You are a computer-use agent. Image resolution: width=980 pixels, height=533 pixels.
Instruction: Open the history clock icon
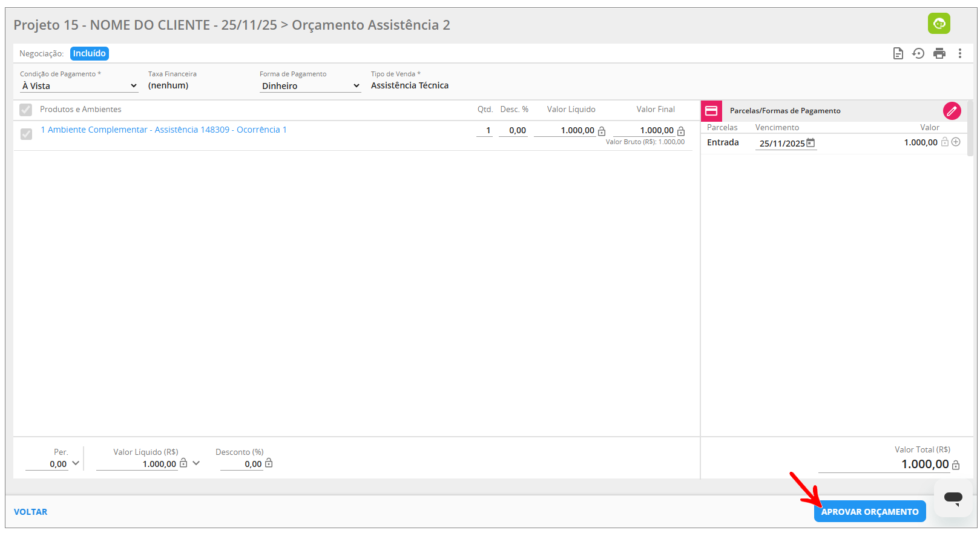pos(918,53)
